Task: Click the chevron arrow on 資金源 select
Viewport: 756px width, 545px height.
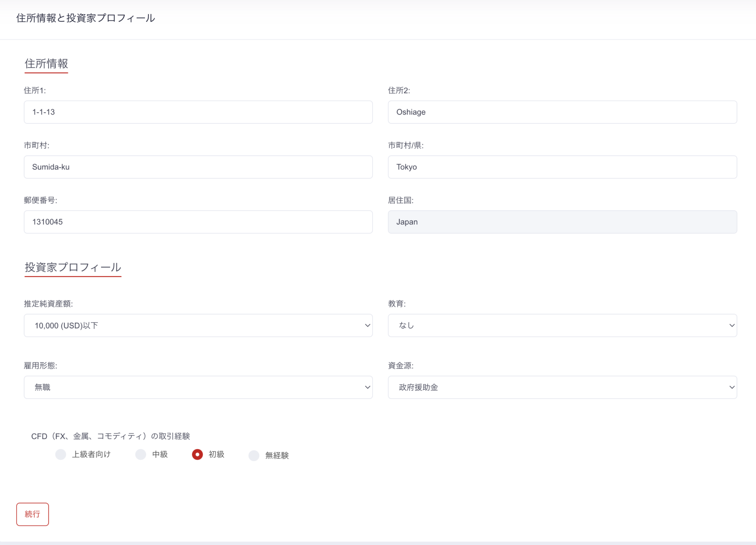Action: coord(732,387)
